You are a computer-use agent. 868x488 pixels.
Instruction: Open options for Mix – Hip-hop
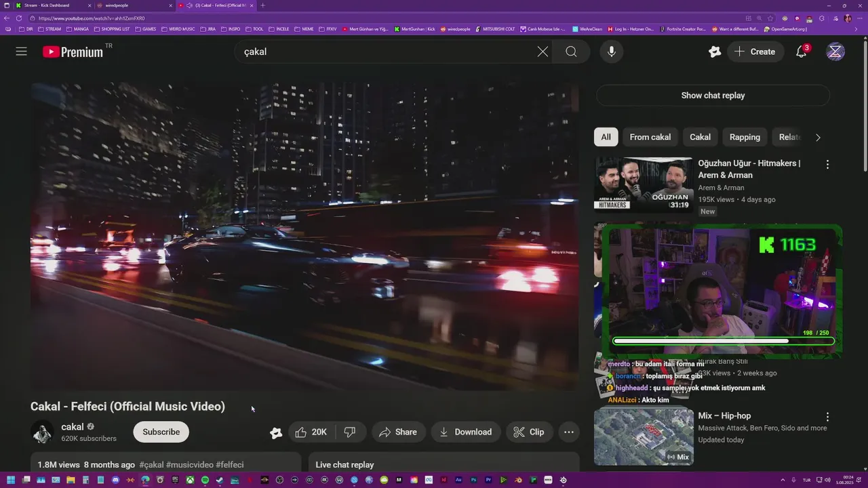[x=827, y=417]
